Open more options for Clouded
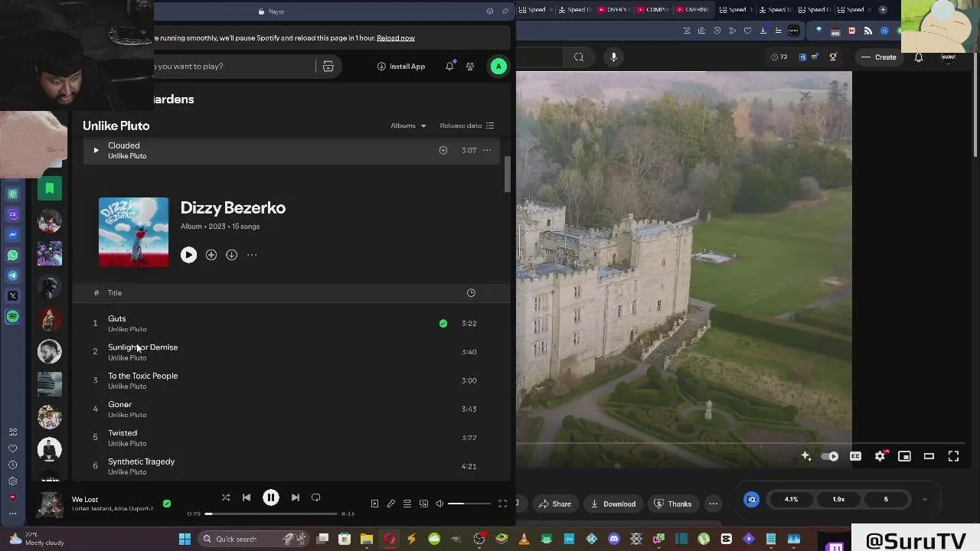This screenshot has width=980, height=551. (x=487, y=150)
